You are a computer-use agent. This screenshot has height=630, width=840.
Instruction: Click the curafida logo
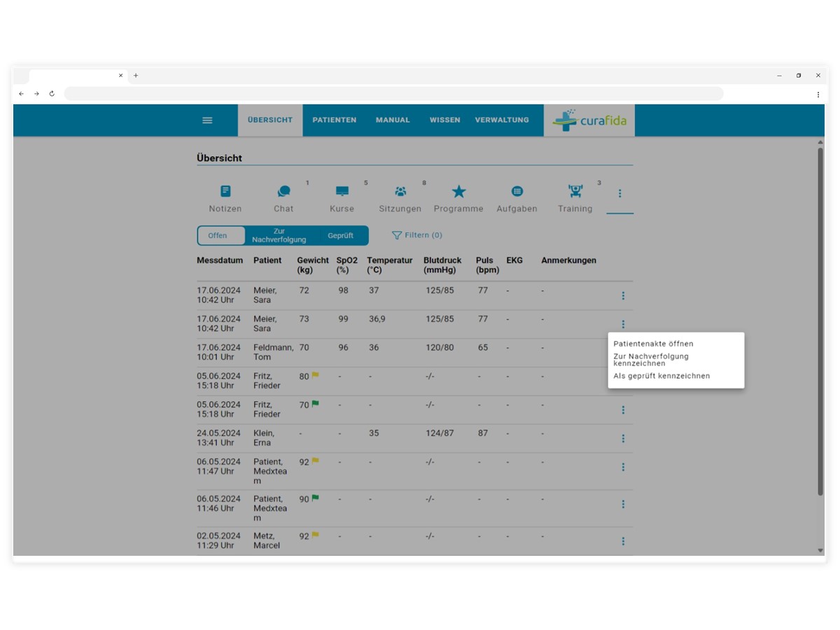[589, 120]
